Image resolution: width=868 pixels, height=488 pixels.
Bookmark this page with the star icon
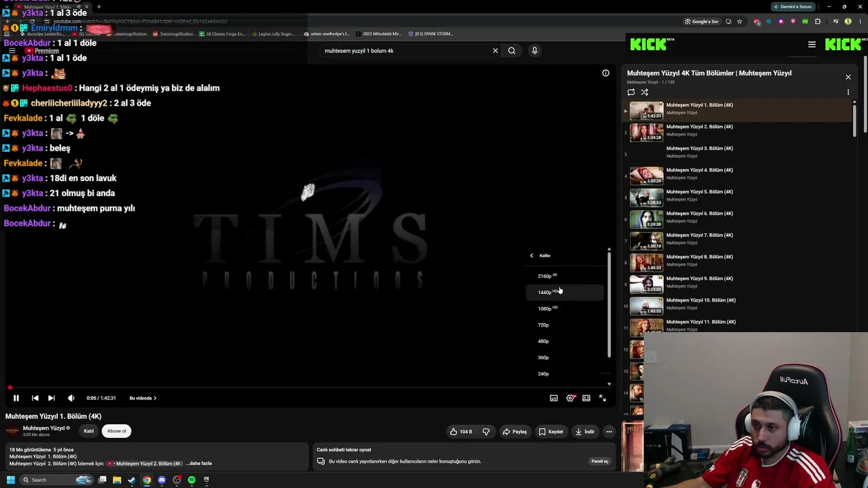(x=739, y=22)
